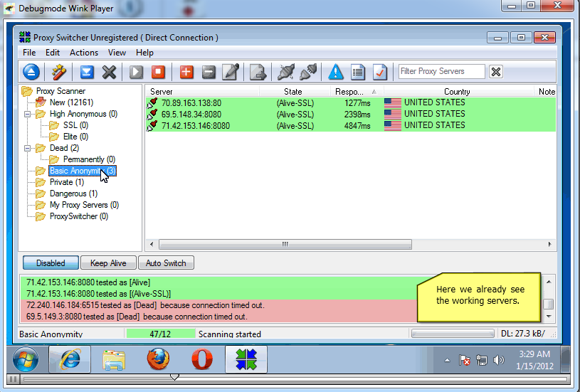Select the SSL (0) folder

pos(76,125)
